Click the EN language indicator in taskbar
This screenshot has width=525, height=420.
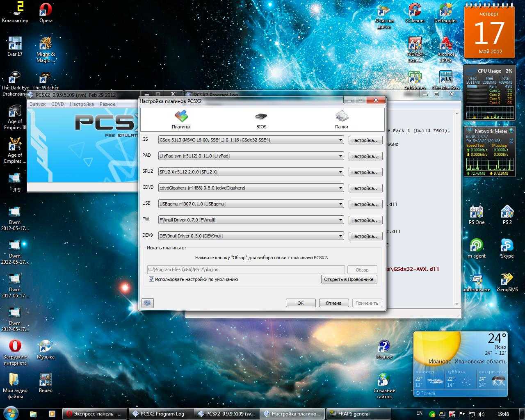[419, 413]
